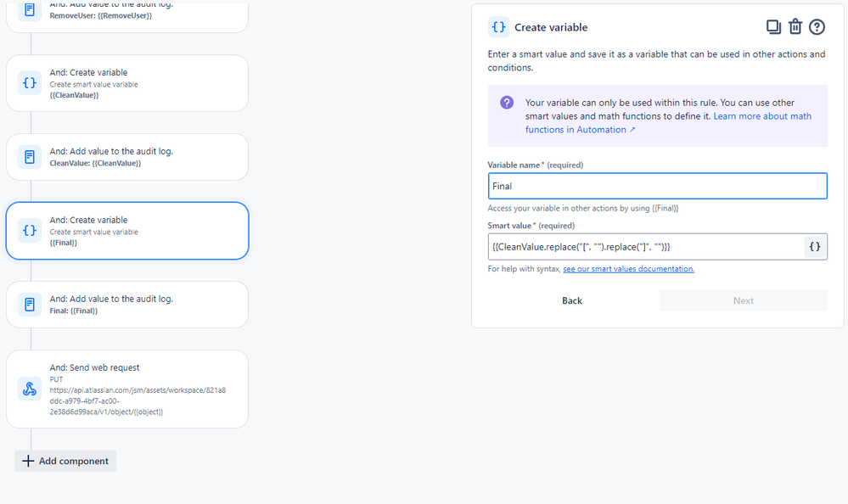Select the audit log RemoveUser step card

tap(127, 16)
